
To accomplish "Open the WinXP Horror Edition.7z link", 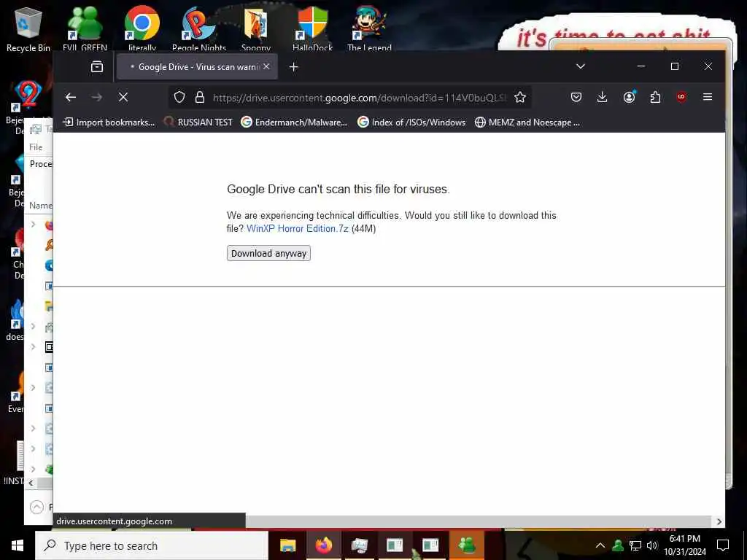I will [x=298, y=228].
